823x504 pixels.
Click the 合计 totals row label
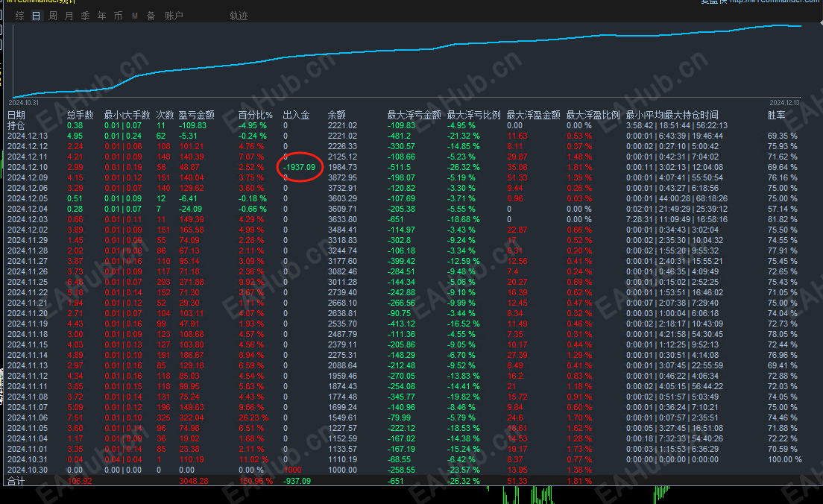tap(16, 481)
